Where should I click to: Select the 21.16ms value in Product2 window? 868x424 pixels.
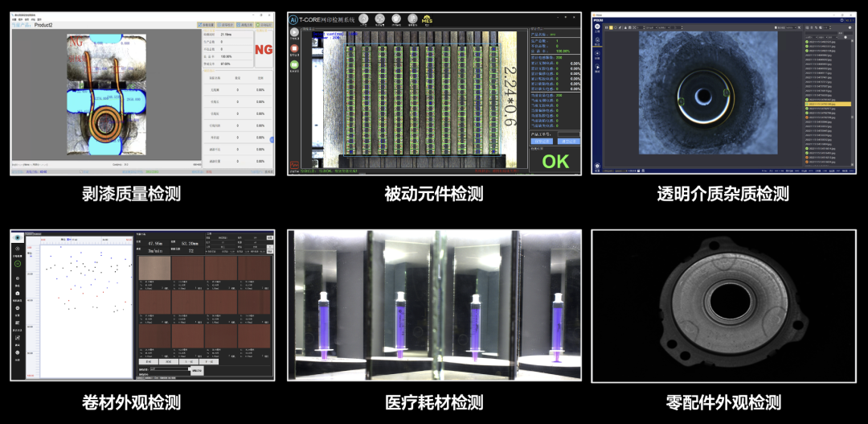click(x=226, y=35)
